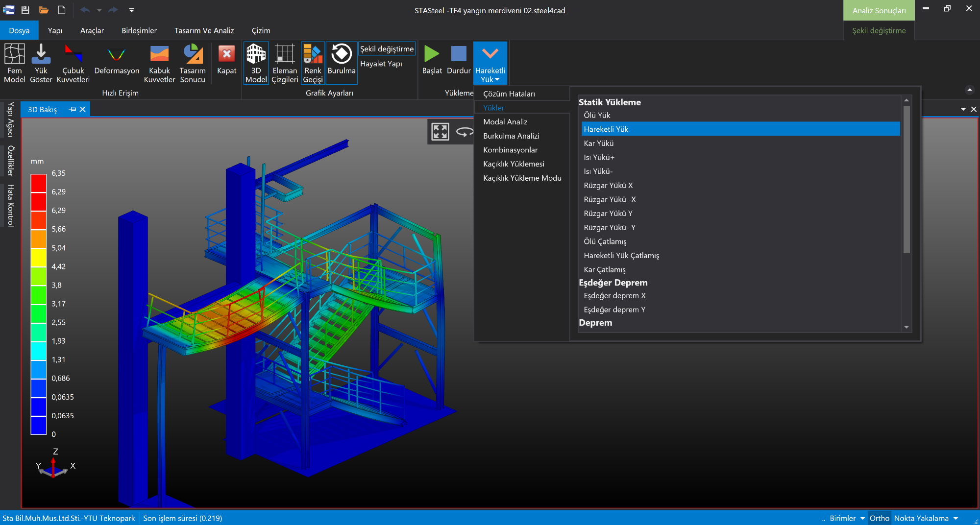Click the Yük Göster icon
980x525 pixels.
pos(41,54)
